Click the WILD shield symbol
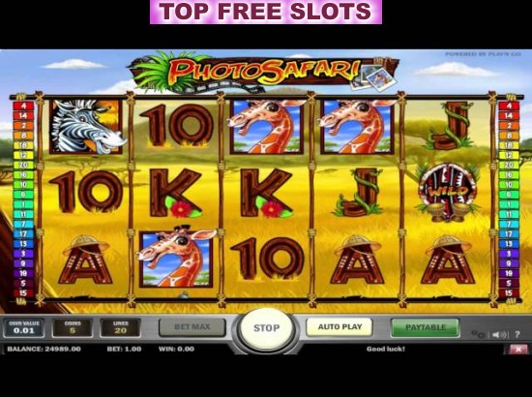 coord(448,193)
